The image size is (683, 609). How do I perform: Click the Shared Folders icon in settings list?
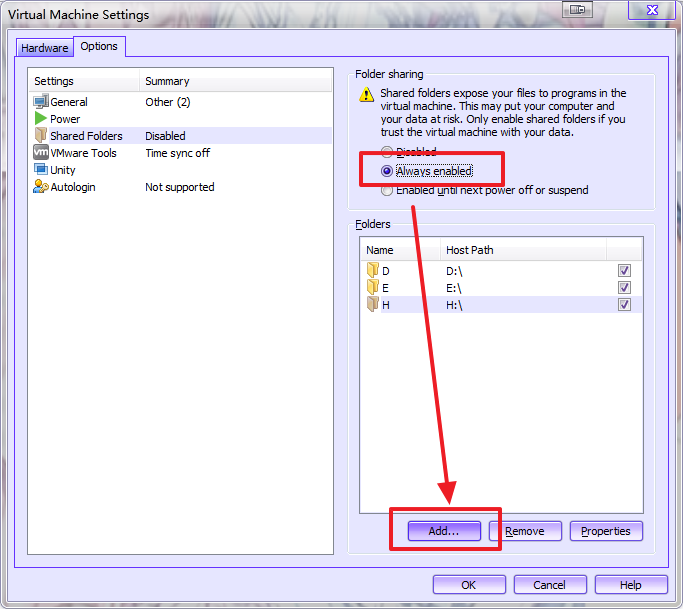point(41,136)
